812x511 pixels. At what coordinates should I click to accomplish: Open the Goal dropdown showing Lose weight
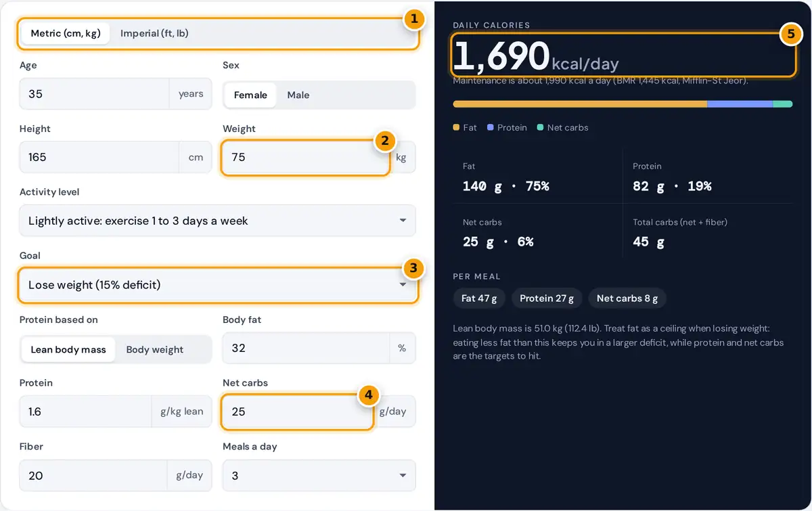tap(217, 285)
